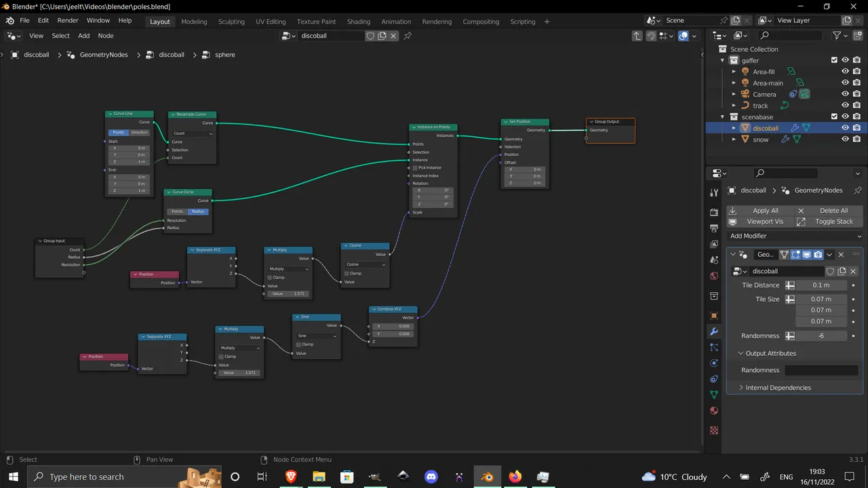The height and width of the screenshot is (488, 868).
Task: Uncheck the gaffer collection checkbox
Action: pyautogui.click(x=834, y=60)
